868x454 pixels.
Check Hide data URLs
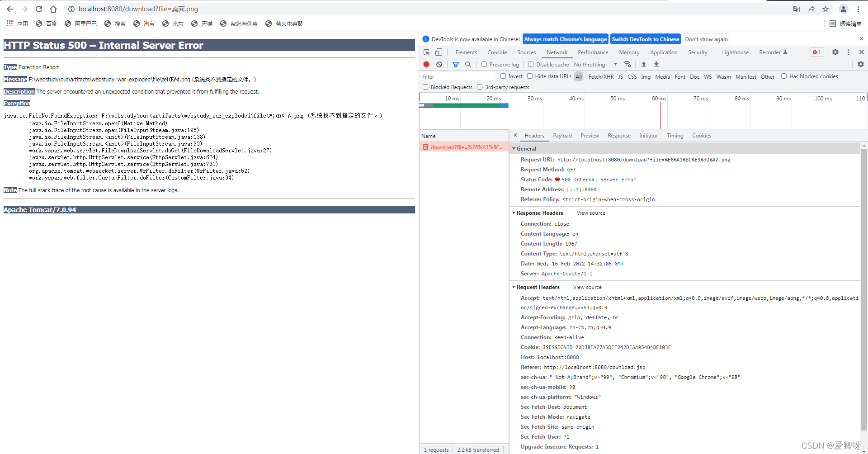530,76
